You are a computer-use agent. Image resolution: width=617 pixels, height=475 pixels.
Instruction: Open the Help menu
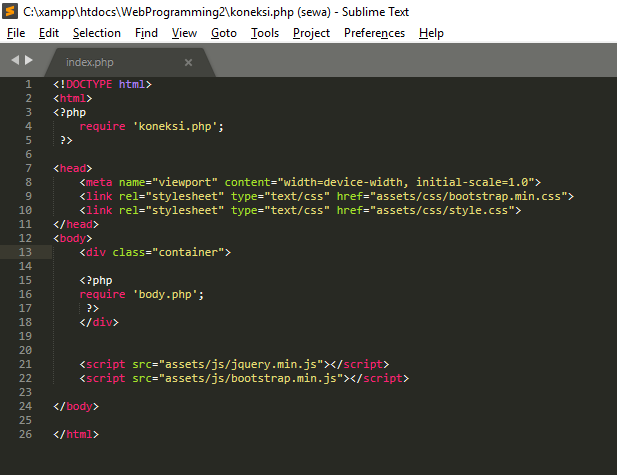431,33
